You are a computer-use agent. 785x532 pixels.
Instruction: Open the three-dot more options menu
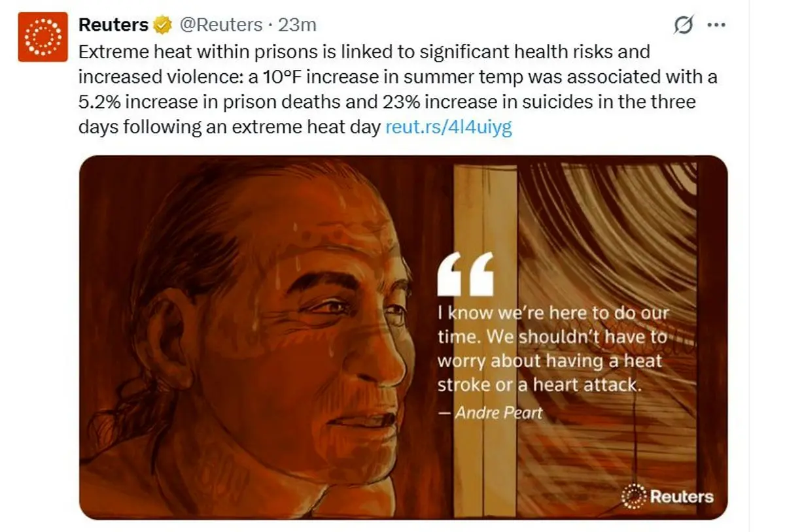click(717, 25)
